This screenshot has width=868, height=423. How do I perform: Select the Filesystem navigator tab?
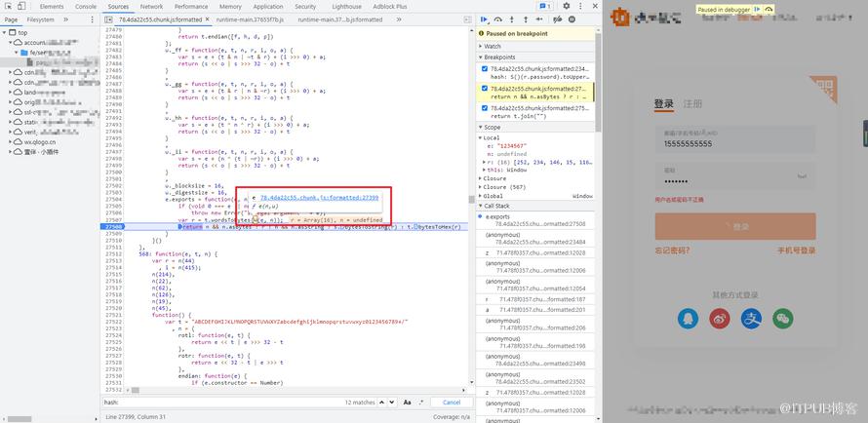40,19
